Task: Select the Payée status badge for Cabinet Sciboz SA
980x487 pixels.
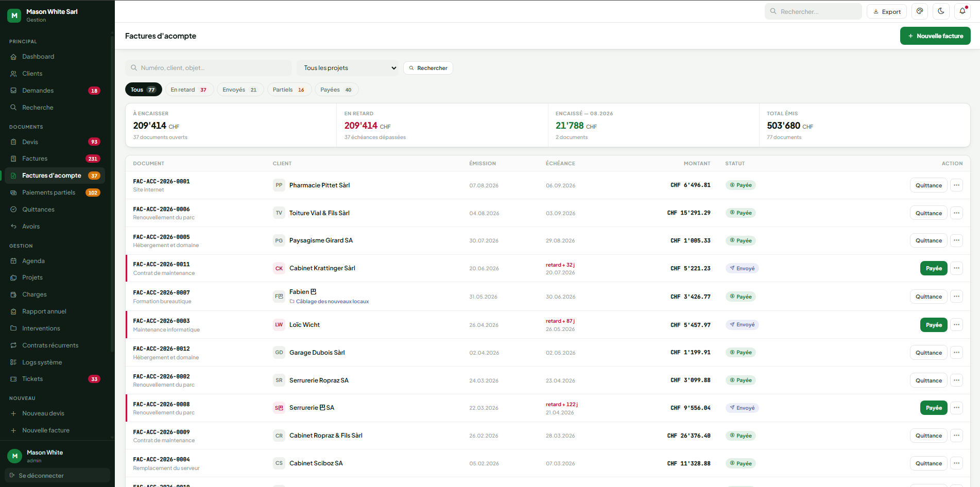Action: [741, 463]
